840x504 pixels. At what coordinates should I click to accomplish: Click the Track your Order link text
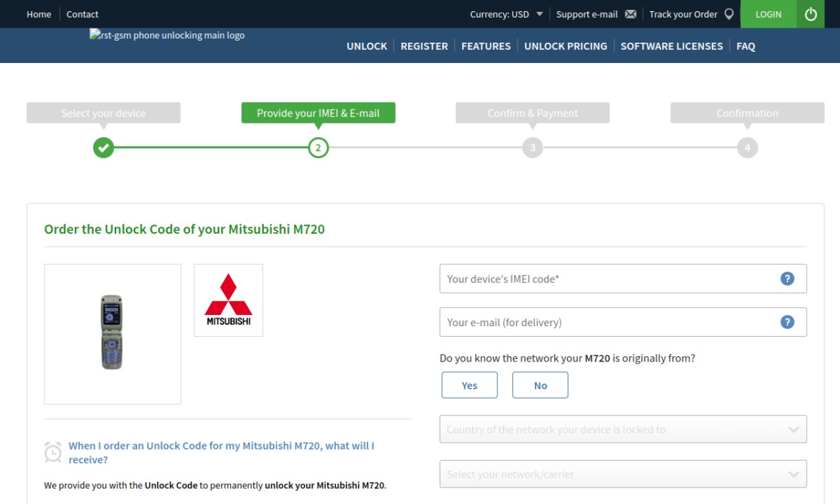click(684, 14)
